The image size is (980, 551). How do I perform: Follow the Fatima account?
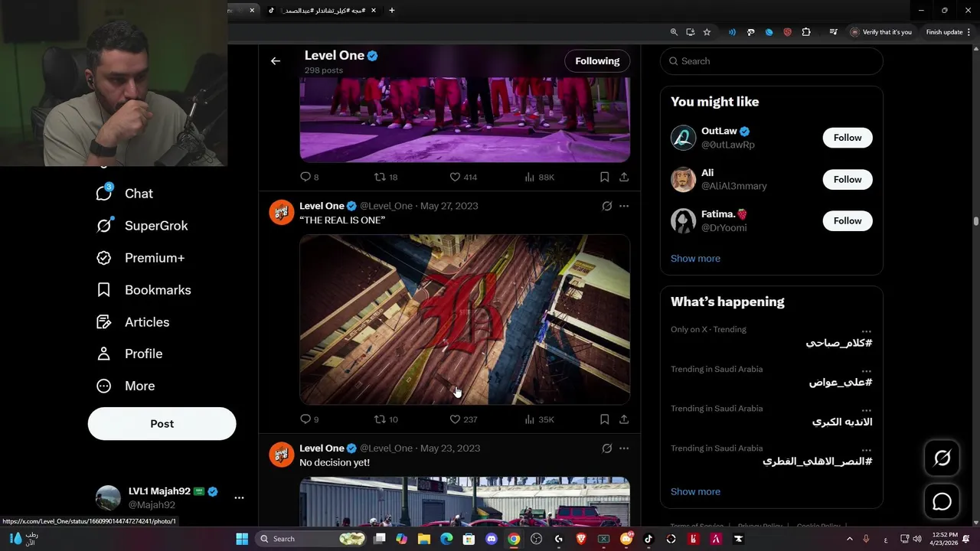click(848, 220)
